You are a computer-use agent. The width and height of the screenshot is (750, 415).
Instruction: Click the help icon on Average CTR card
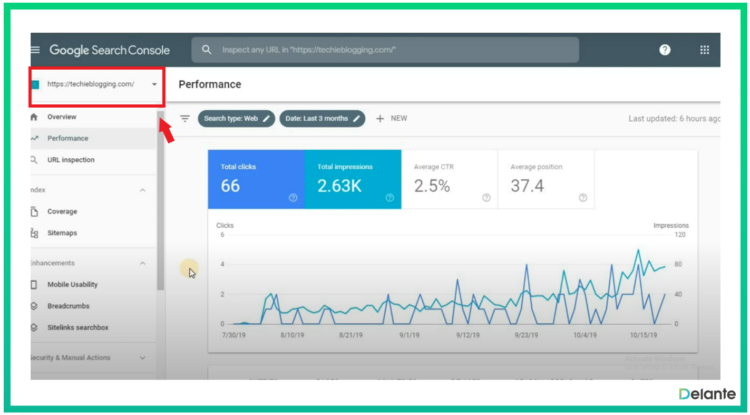[x=486, y=198]
